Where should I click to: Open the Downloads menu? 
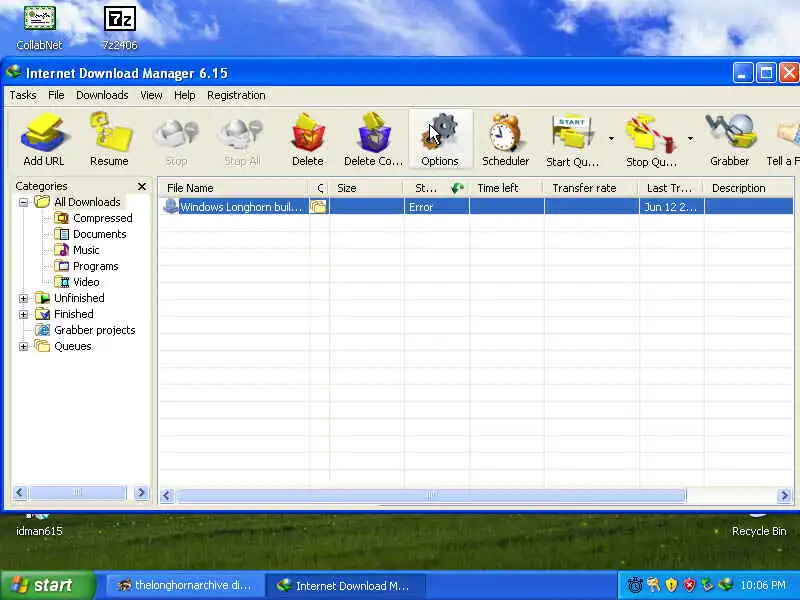click(x=102, y=95)
